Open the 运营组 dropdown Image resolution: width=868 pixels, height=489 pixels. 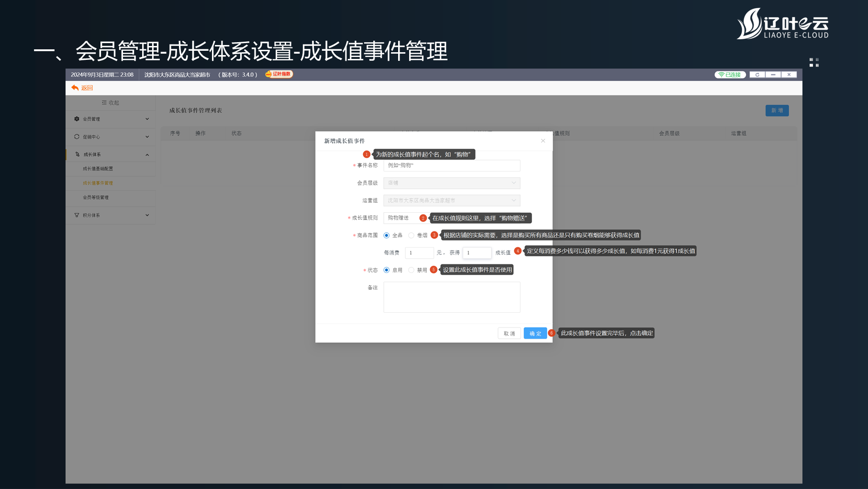click(452, 200)
